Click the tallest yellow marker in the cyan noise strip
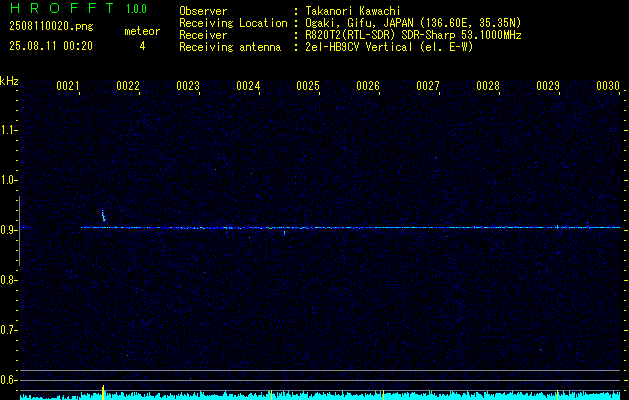 point(103,392)
